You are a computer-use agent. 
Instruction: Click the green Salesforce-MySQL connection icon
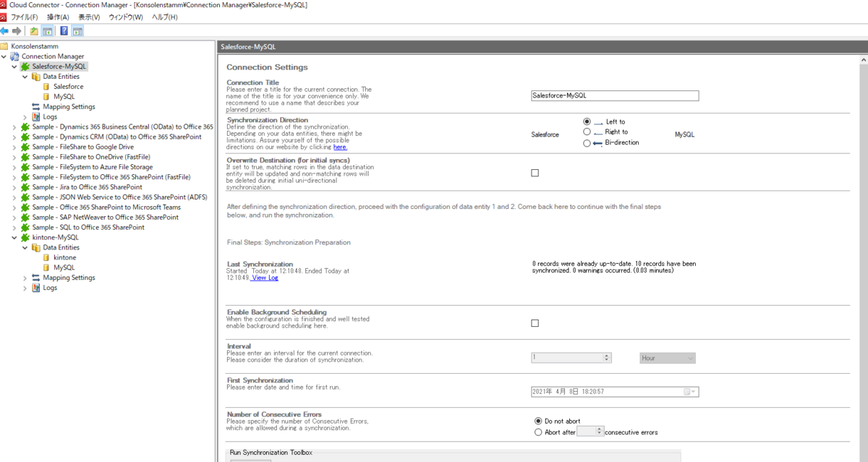tap(25, 67)
